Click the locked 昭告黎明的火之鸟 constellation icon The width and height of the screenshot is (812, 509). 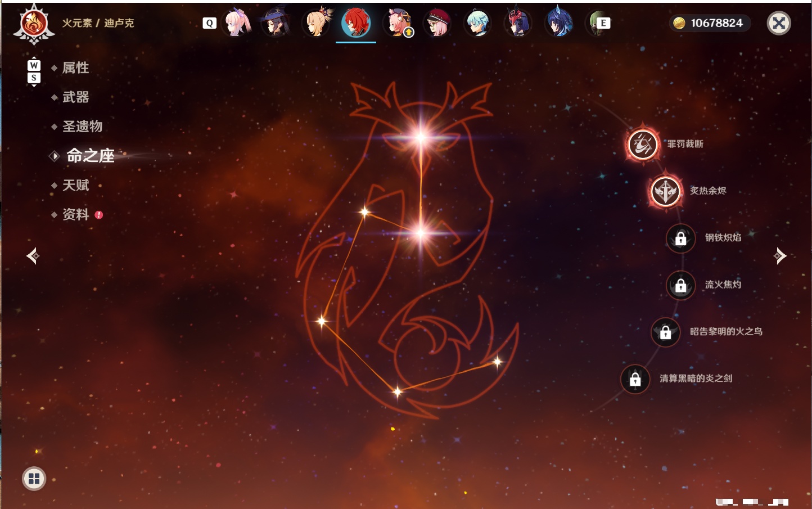pyautogui.click(x=665, y=332)
